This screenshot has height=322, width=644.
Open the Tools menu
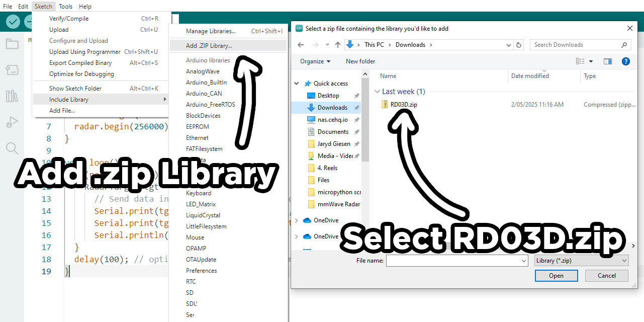[x=65, y=7]
